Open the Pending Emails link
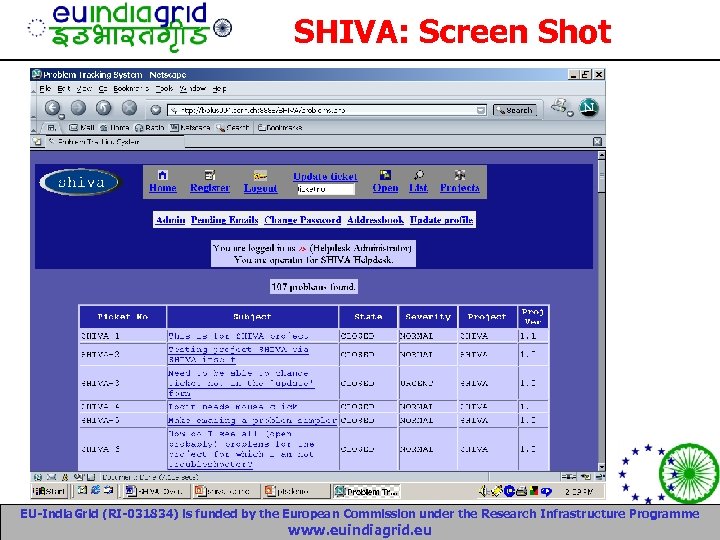 [225, 220]
